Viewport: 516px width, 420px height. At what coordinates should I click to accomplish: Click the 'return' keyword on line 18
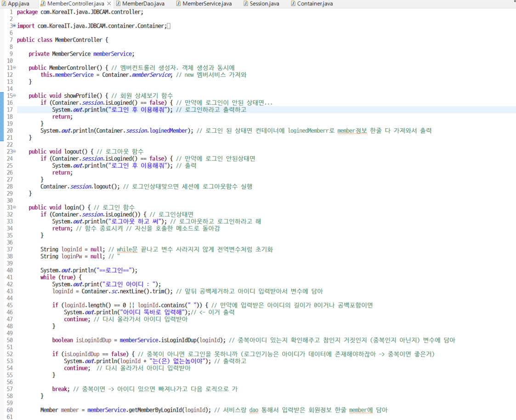[61, 117]
